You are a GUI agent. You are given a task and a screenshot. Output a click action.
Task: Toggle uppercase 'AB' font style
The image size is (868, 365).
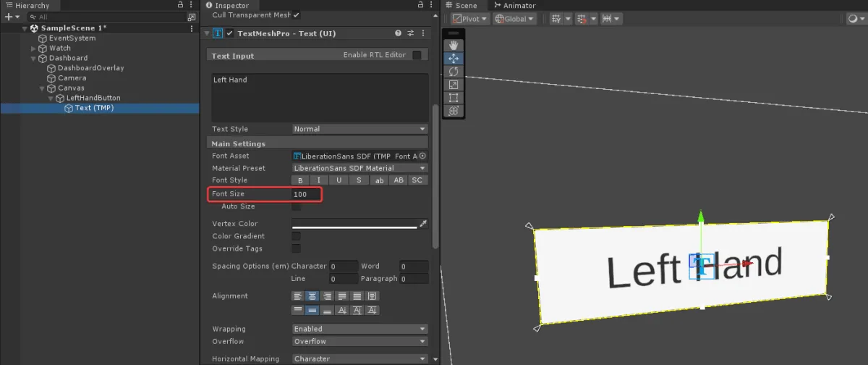pos(399,180)
